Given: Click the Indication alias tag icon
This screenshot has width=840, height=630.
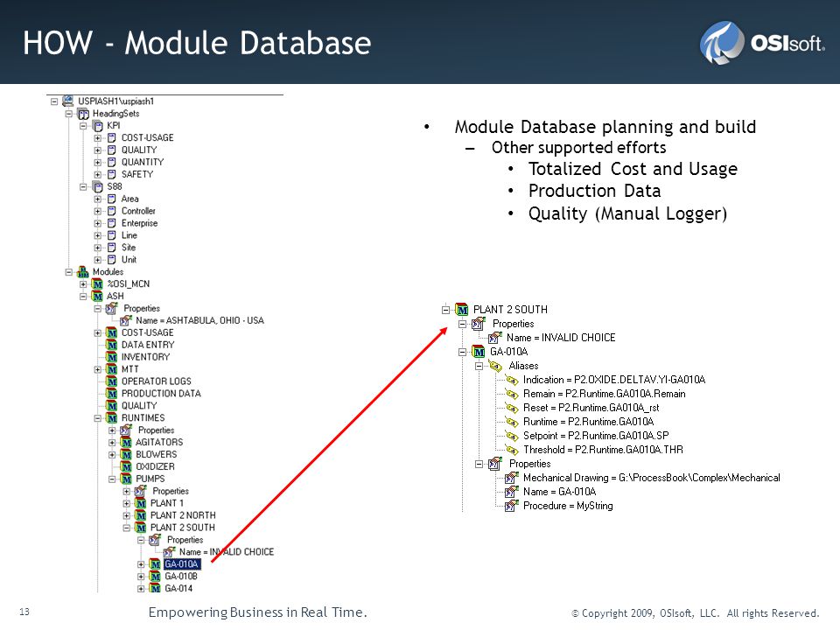Looking at the screenshot, I should pos(512,380).
